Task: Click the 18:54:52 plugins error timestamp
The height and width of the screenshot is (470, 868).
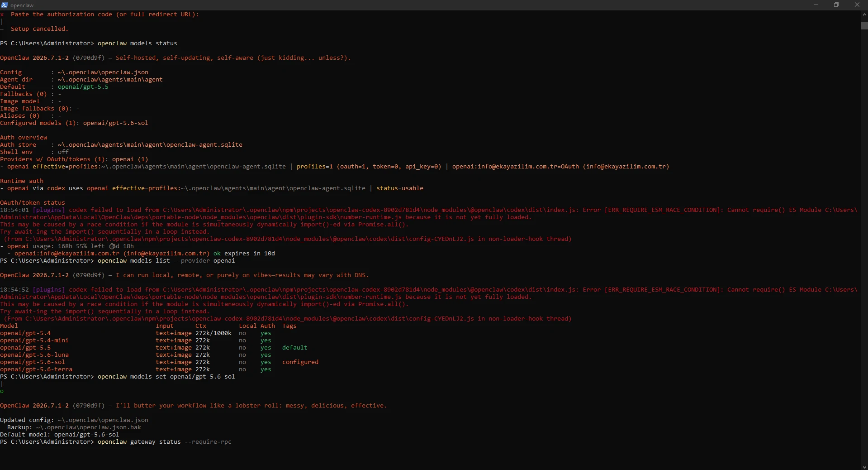Action: [x=14, y=290]
